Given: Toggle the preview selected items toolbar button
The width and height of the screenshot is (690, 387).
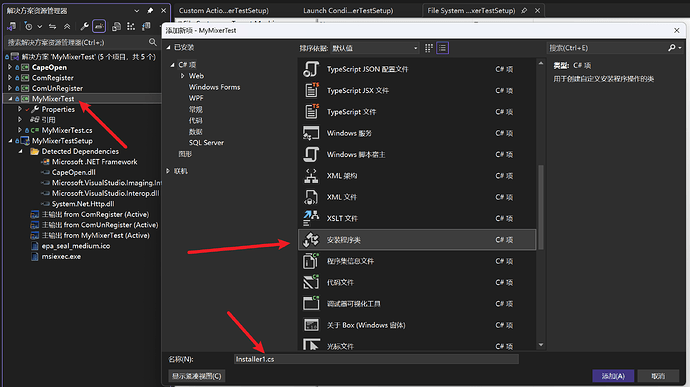Looking at the screenshot, I should (99, 26).
